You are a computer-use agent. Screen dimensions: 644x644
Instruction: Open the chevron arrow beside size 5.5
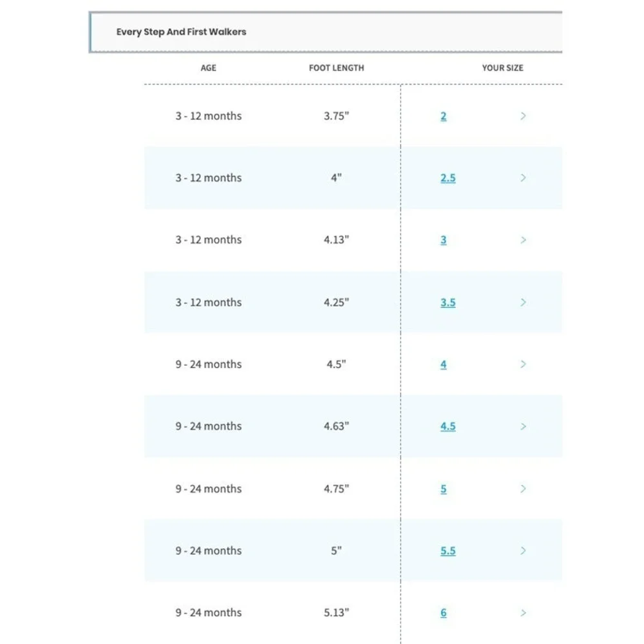tap(523, 551)
